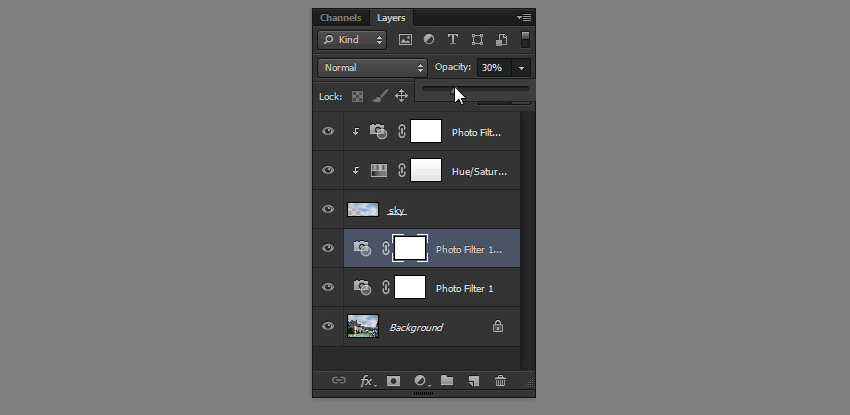The width and height of the screenshot is (850, 415).
Task: Add a layer mask
Action: pos(394,381)
